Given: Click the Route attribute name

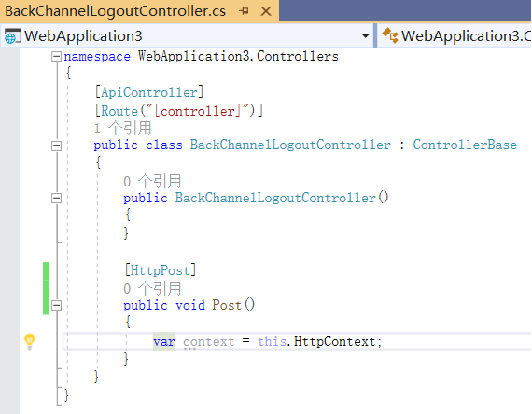Looking at the screenshot, I should (x=119, y=111).
